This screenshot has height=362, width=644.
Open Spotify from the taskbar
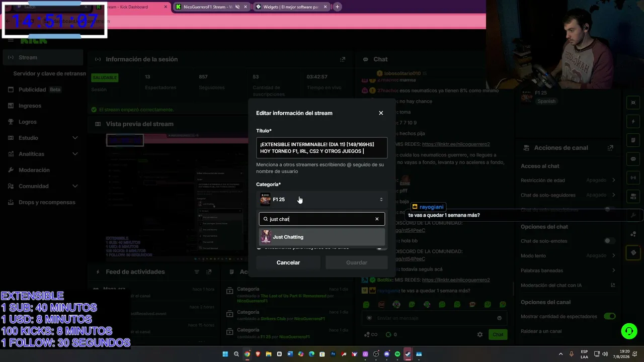(x=397, y=354)
